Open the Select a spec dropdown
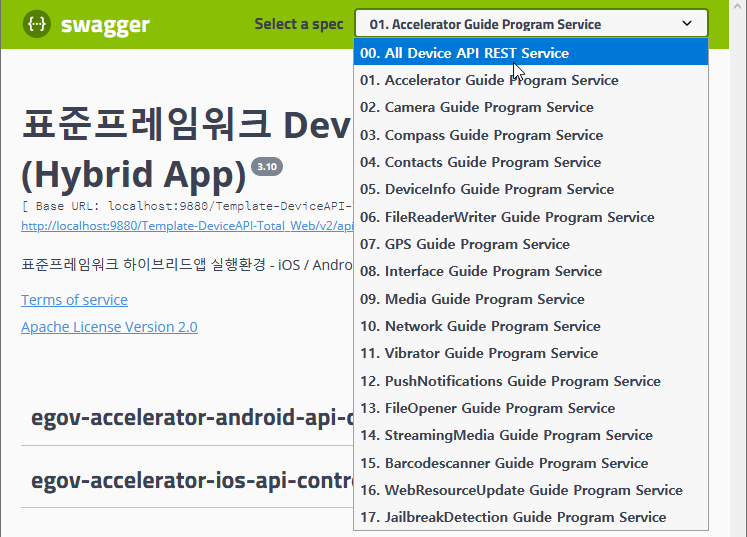Screen dimensions: 747x537 pos(530,24)
